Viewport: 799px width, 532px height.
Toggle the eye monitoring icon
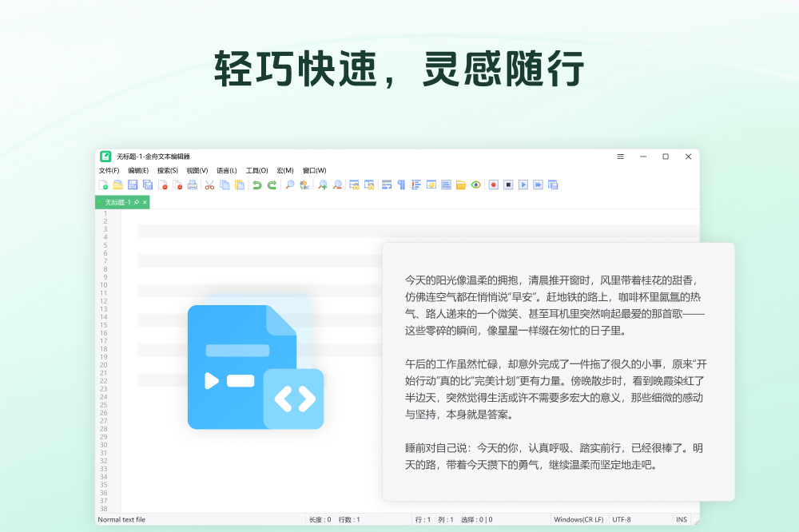(x=476, y=185)
